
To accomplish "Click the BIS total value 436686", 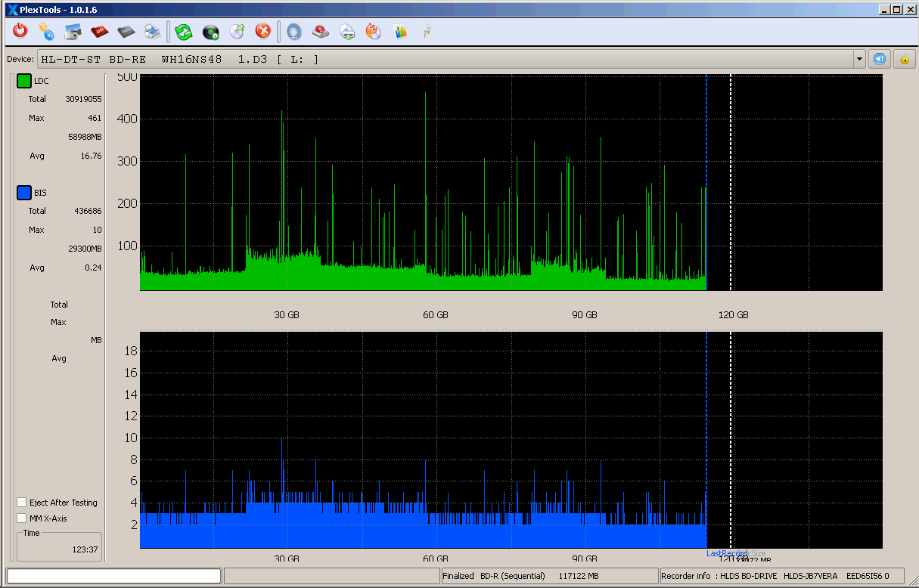I will [x=86, y=211].
